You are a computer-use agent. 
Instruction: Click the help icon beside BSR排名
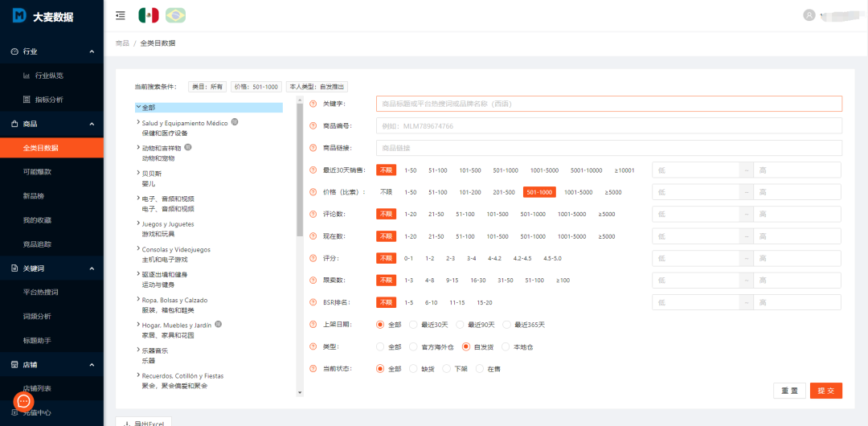pos(313,302)
